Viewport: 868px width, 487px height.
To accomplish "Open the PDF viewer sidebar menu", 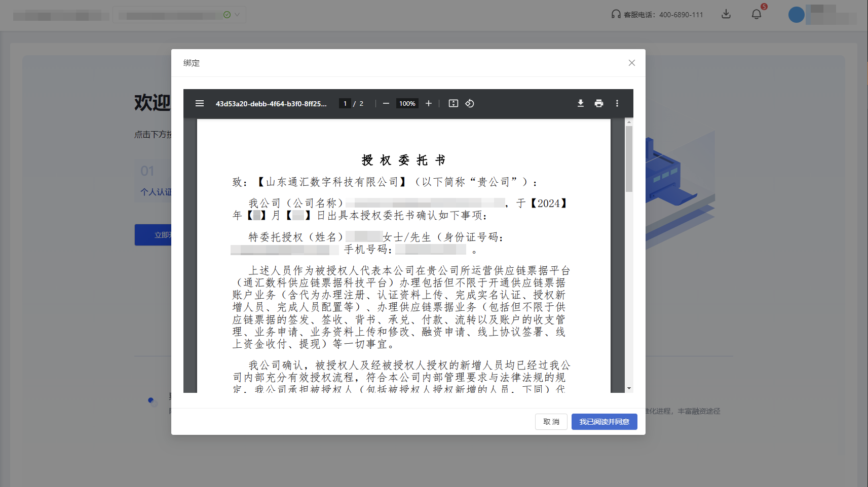I will tap(200, 103).
